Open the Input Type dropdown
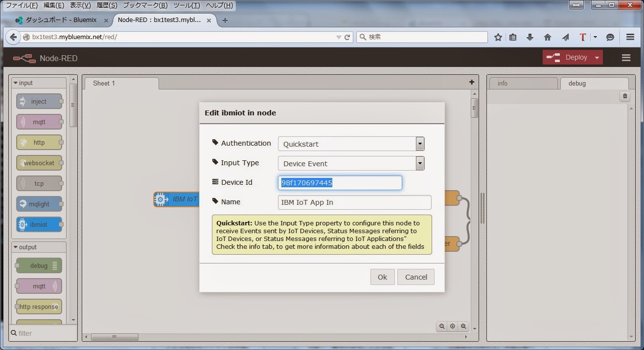 (x=420, y=163)
